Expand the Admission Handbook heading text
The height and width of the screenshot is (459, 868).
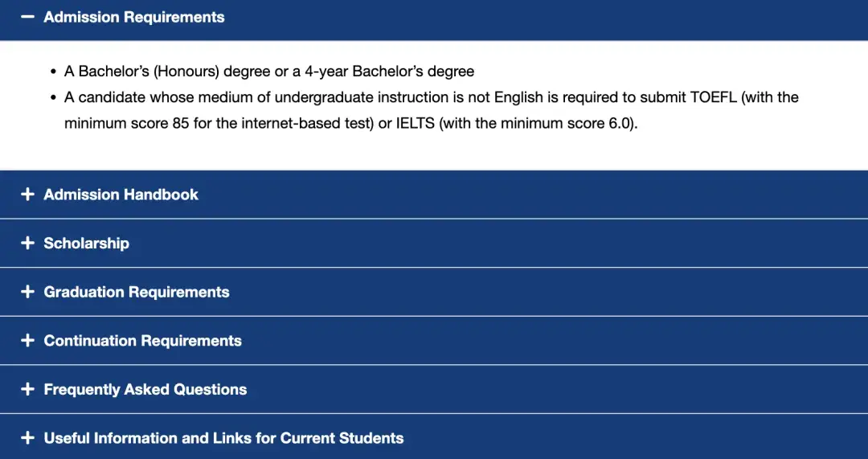point(121,195)
